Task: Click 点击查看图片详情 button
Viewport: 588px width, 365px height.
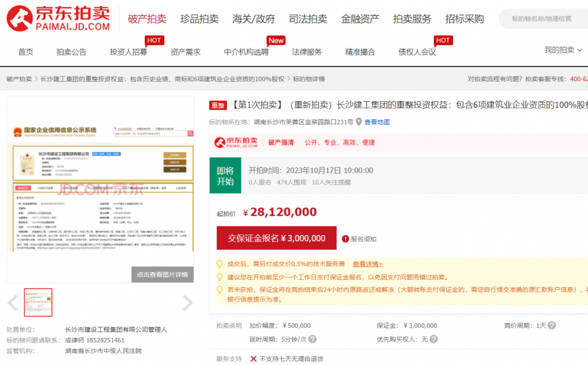Action: tap(162, 274)
